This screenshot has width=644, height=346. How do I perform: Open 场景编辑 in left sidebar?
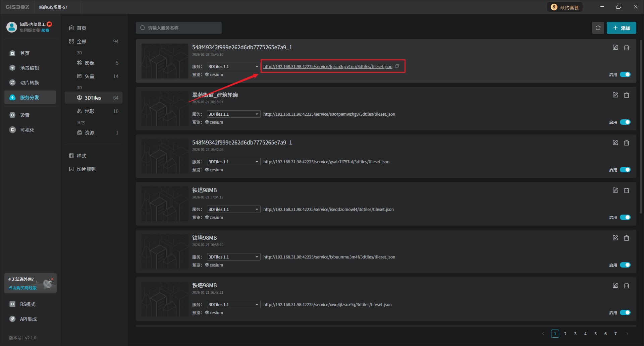pyautogui.click(x=30, y=68)
